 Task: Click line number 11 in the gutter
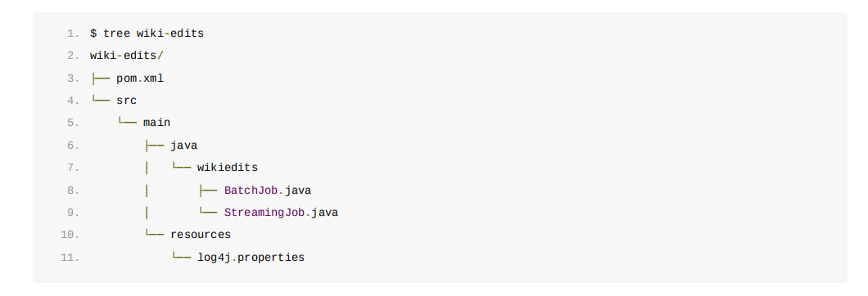pyautogui.click(x=70, y=258)
